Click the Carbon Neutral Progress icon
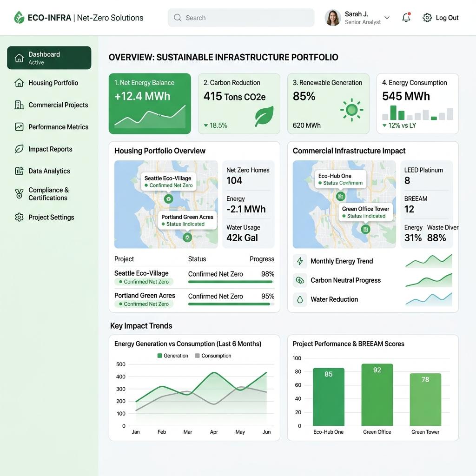 point(300,280)
